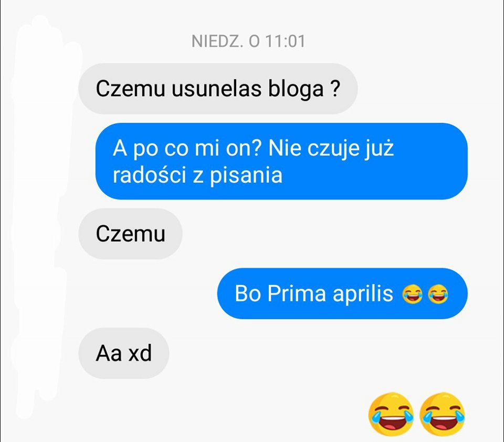Viewport: 504px width, 442px height.
Task: Click the left large laughing emoji sticker
Action: (x=391, y=414)
